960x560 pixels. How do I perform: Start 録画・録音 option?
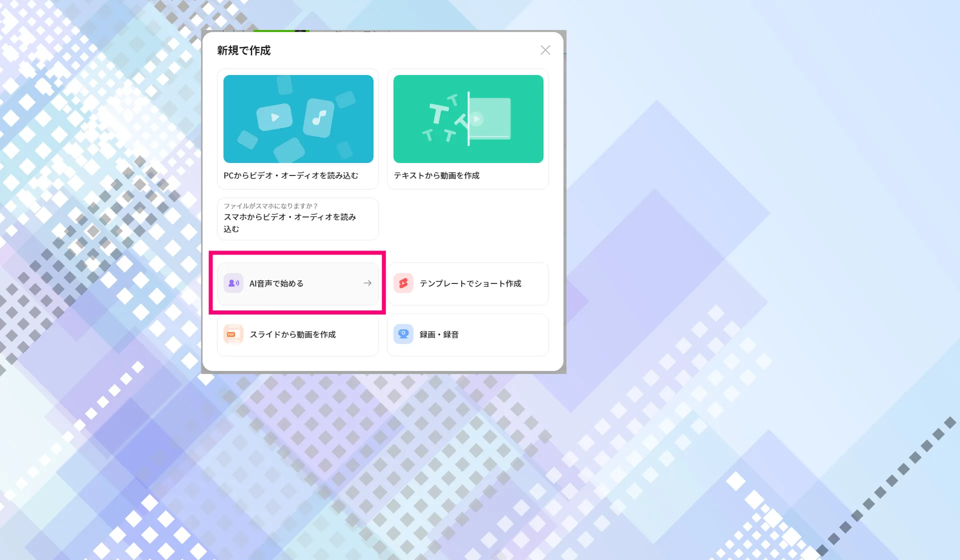click(x=439, y=334)
